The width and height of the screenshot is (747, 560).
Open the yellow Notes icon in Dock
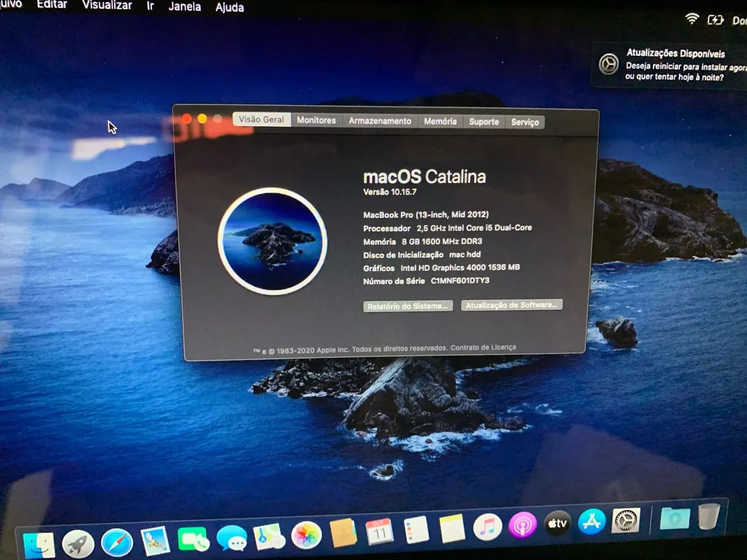coord(452,528)
